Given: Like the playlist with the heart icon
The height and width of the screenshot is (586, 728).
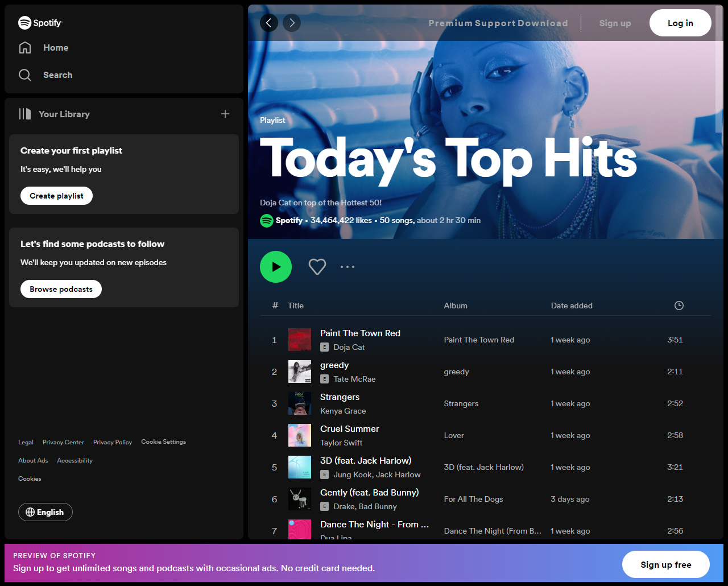Looking at the screenshot, I should tap(317, 267).
